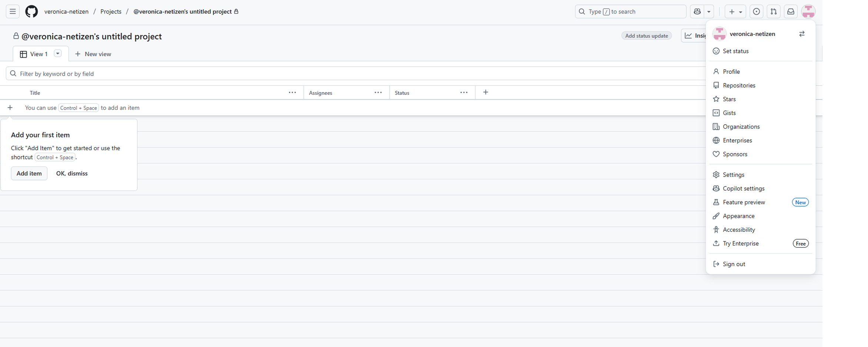
Task: Open Profile from user menu
Action: [x=761, y=72]
